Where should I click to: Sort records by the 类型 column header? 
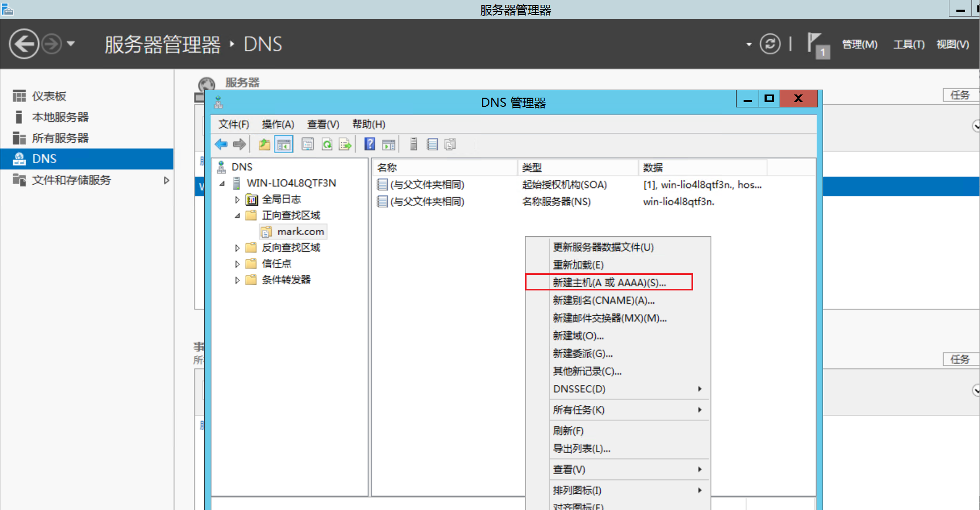pyautogui.click(x=578, y=167)
